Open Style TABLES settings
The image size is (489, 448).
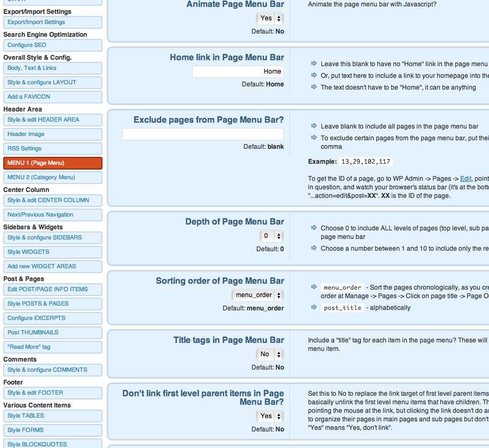[x=53, y=416]
